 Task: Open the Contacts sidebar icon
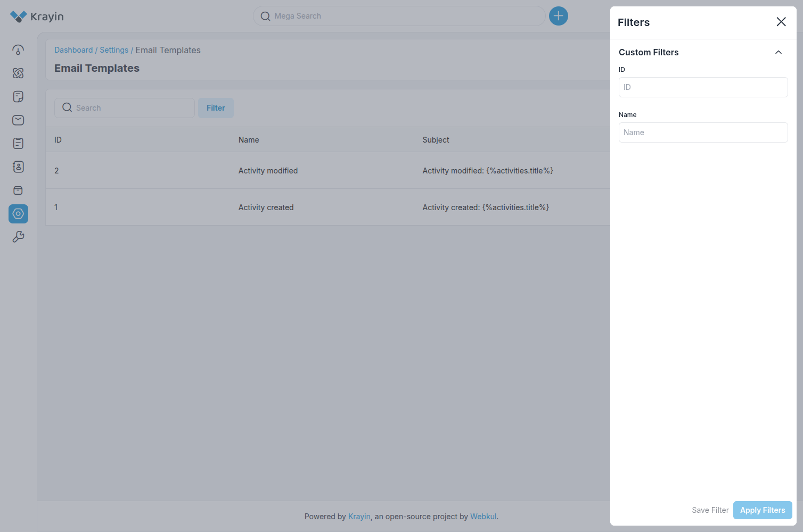[x=18, y=167]
